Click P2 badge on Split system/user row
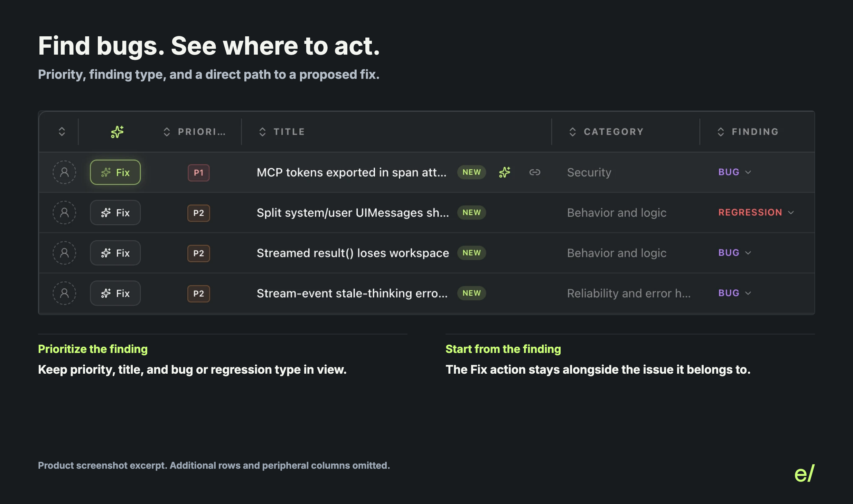853x504 pixels. [199, 213]
